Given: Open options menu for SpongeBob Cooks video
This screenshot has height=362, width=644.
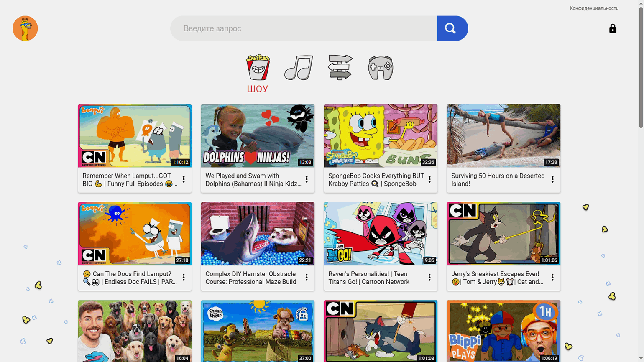Looking at the screenshot, I should coord(429,179).
